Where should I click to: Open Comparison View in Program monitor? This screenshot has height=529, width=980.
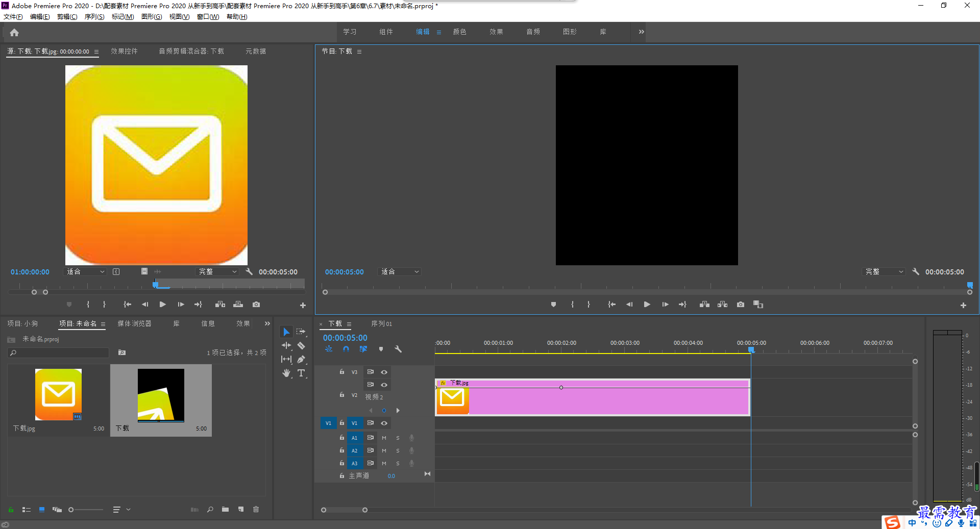pos(758,305)
